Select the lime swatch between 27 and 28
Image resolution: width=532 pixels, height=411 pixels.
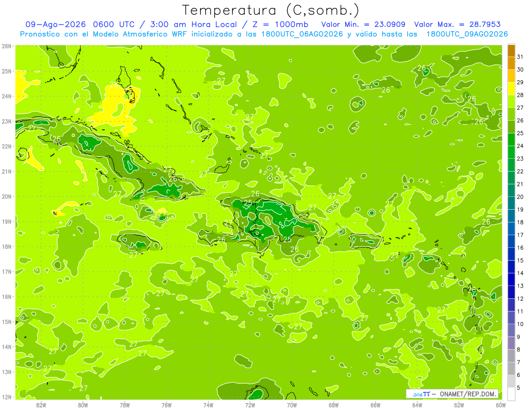pyautogui.click(x=511, y=102)
